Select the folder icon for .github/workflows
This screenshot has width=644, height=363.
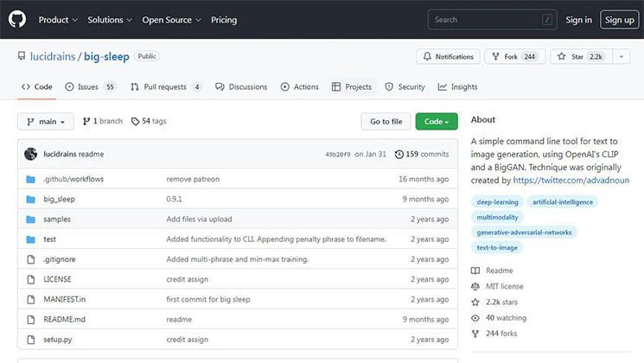31,179
